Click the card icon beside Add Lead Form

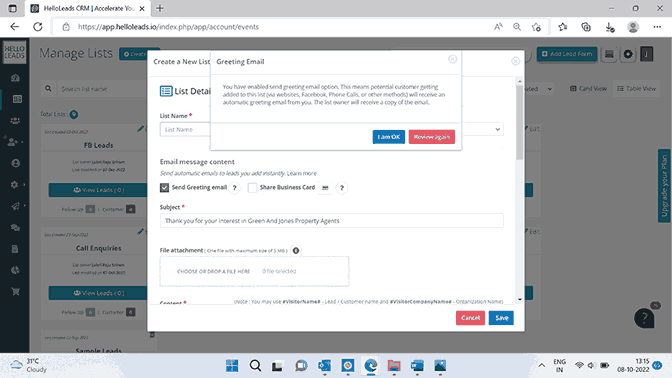coord(609,54)
